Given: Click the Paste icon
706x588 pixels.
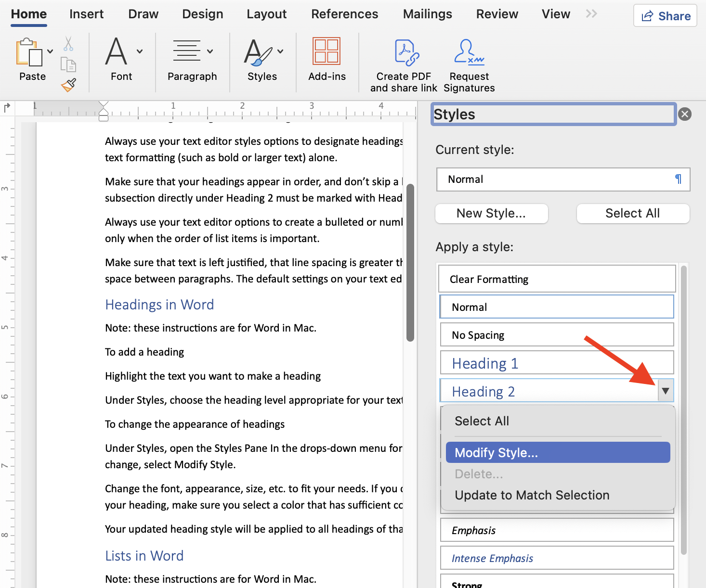Looking at the screenshot, I should click(30, 53).
